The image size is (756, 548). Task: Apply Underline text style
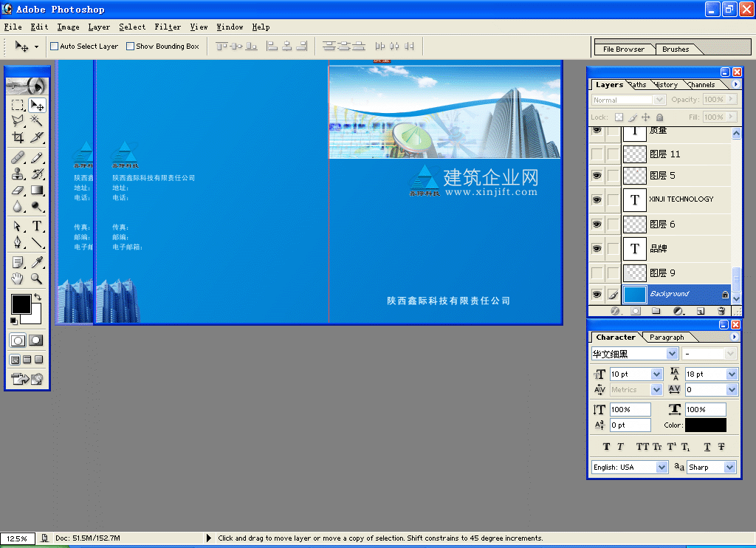click(707, 447)
